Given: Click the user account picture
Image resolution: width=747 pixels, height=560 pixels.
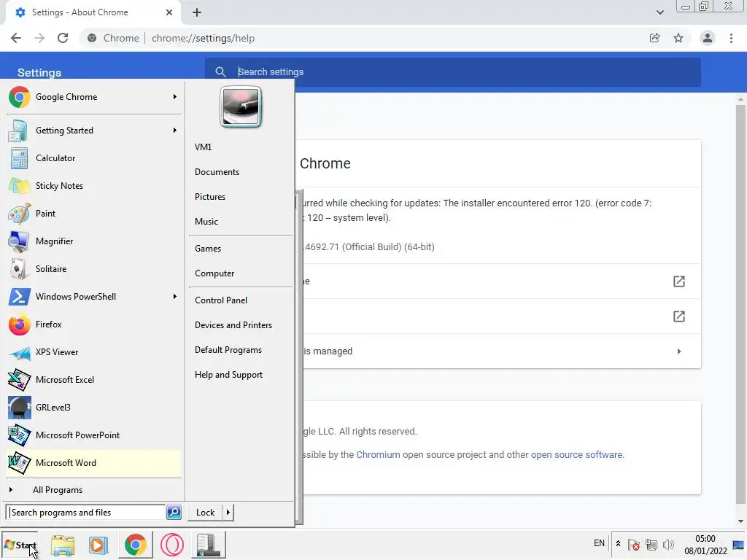Looking at the screenshot, I should pos(241,106).
